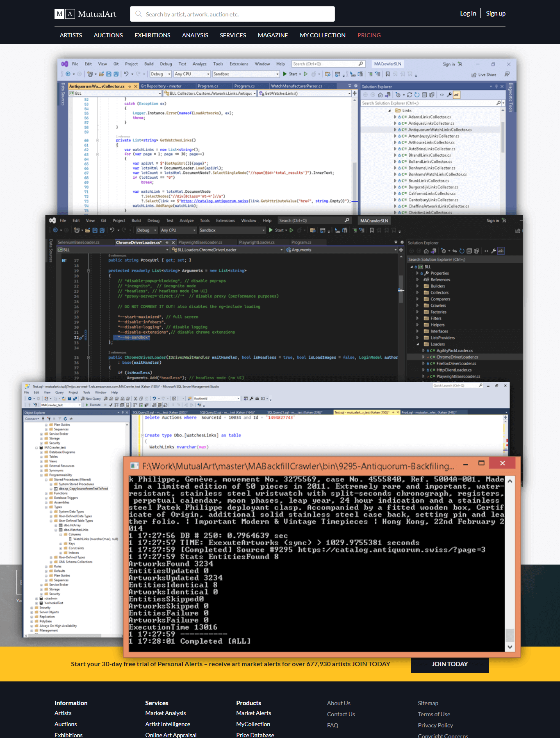This screenshot has width=560, height=738.
Task: Click the MutualArt search input field
Action: (232, 14)
